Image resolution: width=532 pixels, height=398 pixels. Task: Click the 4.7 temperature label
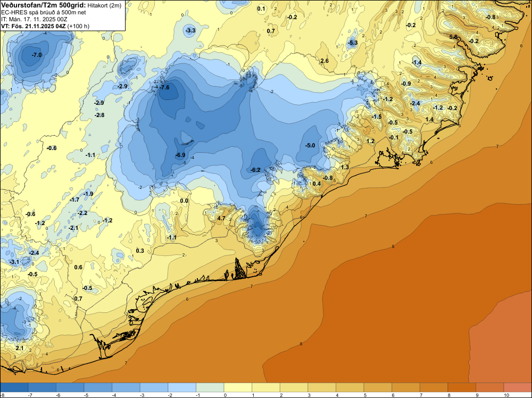click(221, 218)
